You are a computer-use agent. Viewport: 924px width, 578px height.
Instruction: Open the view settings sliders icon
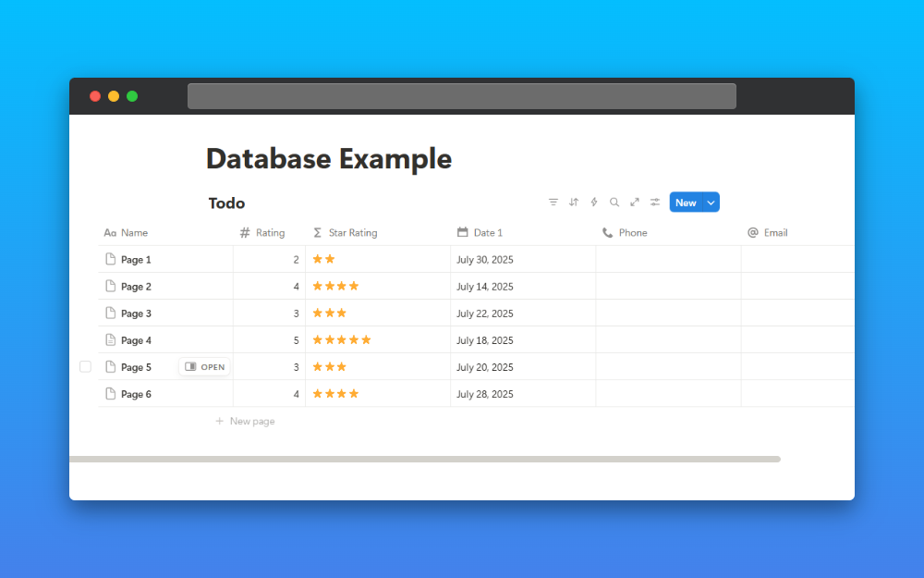click(x=655, y=203)
